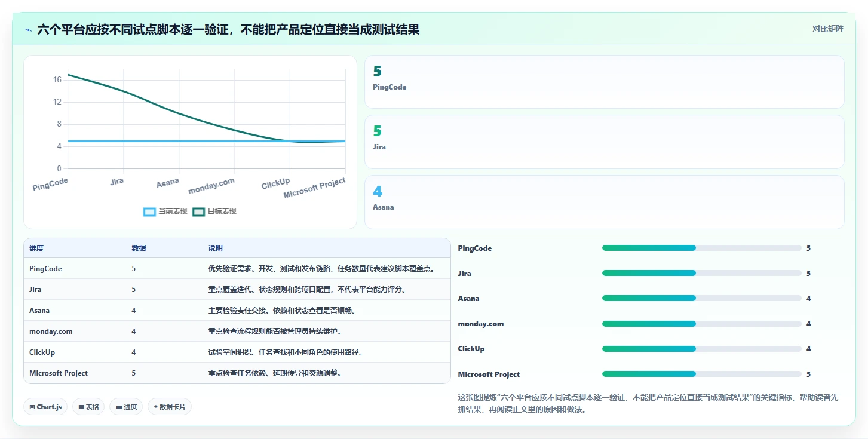Open the Asana data card showing 4
Image resolution: width=868 pixels, height=439 pixels.
pos(604,202)
